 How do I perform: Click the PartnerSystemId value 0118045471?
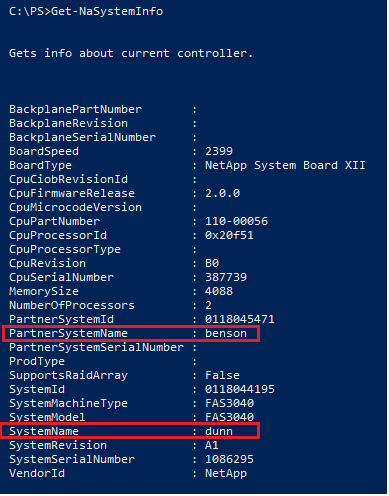[240, 319]
